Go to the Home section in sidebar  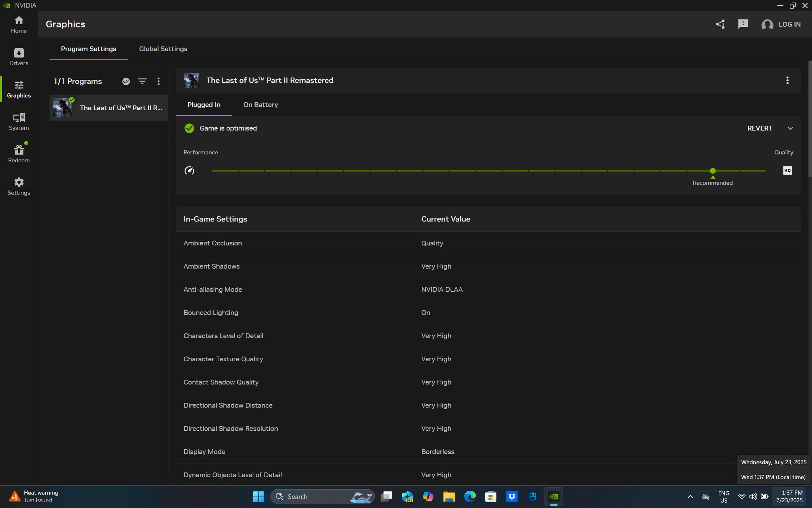[19, 25]
